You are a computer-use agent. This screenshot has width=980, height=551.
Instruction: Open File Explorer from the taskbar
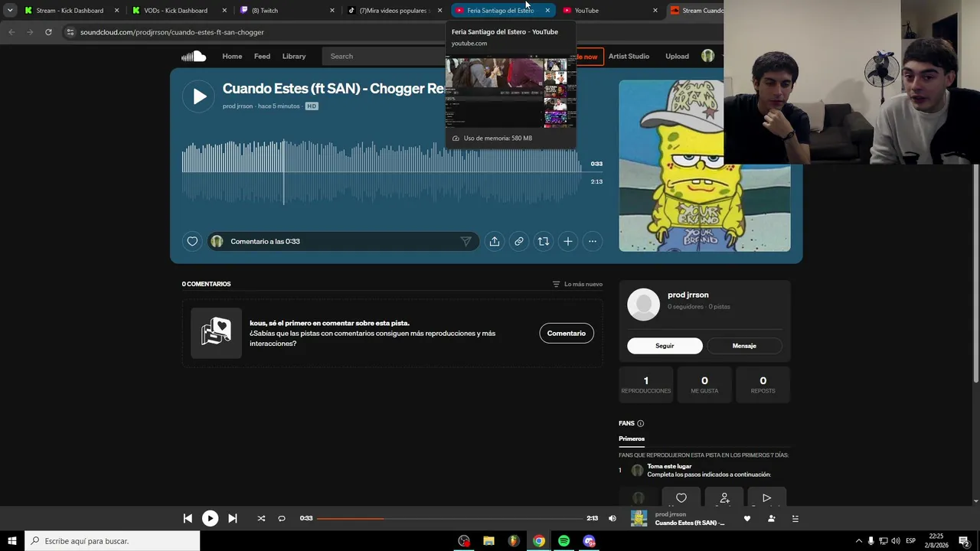pyautogui.click(x=488, y=541)
